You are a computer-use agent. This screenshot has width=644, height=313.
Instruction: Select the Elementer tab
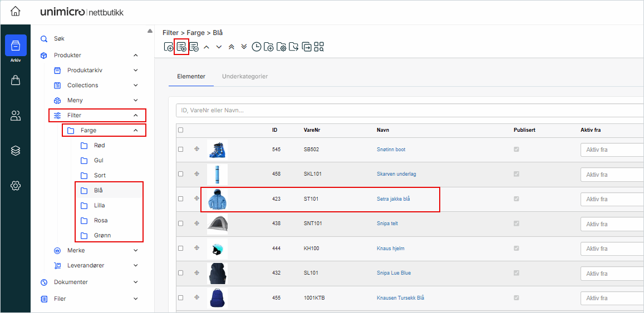191,76
